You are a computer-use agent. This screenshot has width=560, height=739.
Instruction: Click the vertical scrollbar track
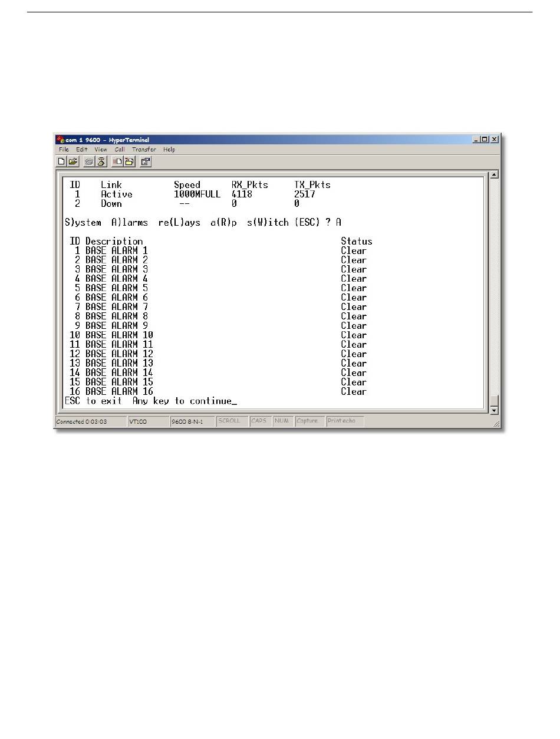[x=494, y=283]
